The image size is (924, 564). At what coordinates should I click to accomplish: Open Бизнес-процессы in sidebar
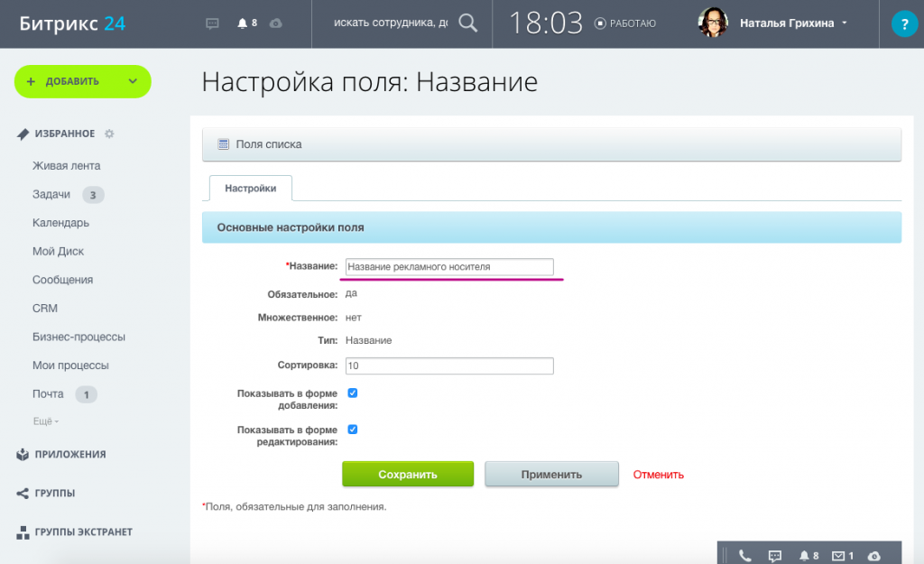point(79,337)
